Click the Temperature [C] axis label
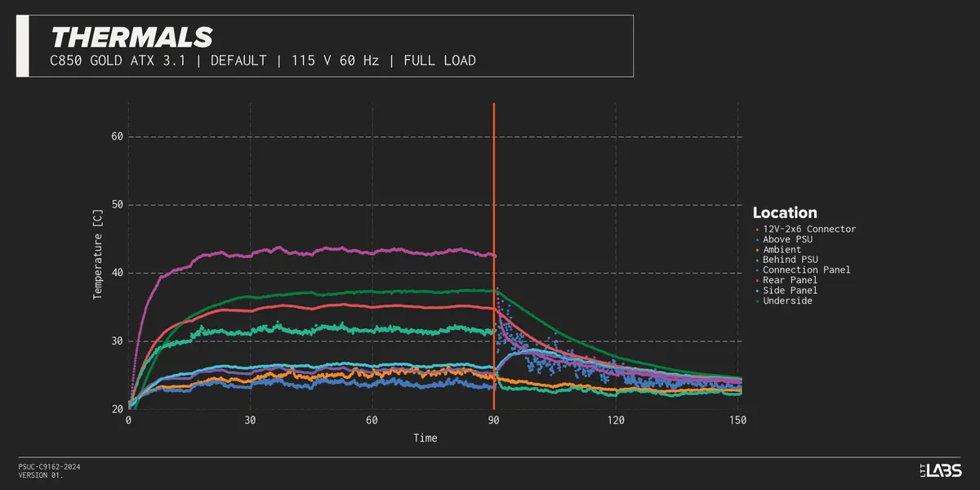The height and width of the screenshot is (490, 980). click(98, 256)
